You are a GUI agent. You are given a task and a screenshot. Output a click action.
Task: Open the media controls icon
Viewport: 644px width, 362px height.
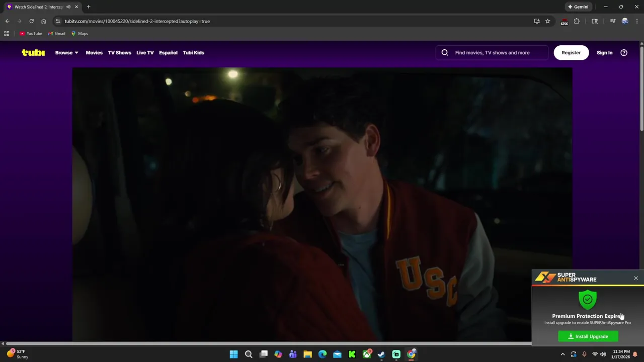pos(613,21)
